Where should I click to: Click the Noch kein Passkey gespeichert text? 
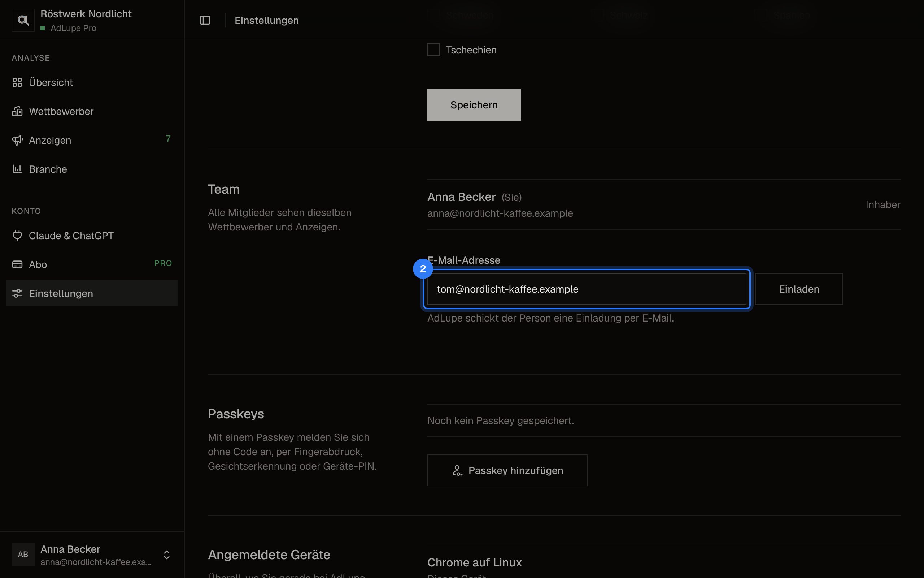[501, 420]
